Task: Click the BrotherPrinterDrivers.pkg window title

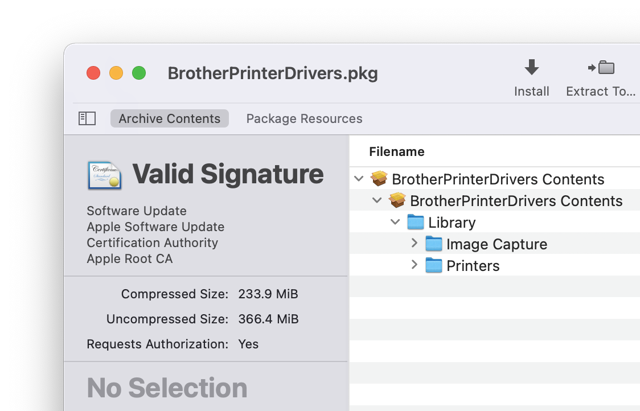Action: (273, 73)
